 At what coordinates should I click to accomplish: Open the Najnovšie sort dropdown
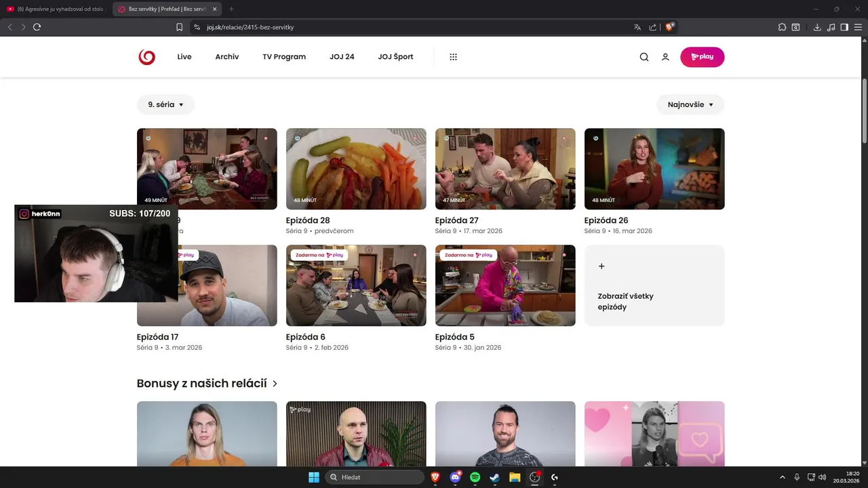pos(690,104)
